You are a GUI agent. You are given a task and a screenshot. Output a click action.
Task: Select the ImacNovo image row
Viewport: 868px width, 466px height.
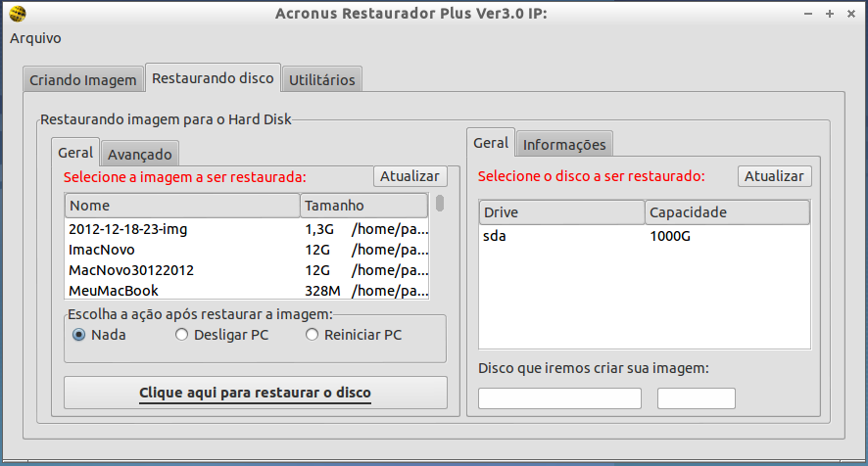pyautogui.click(x=247, y=250)
